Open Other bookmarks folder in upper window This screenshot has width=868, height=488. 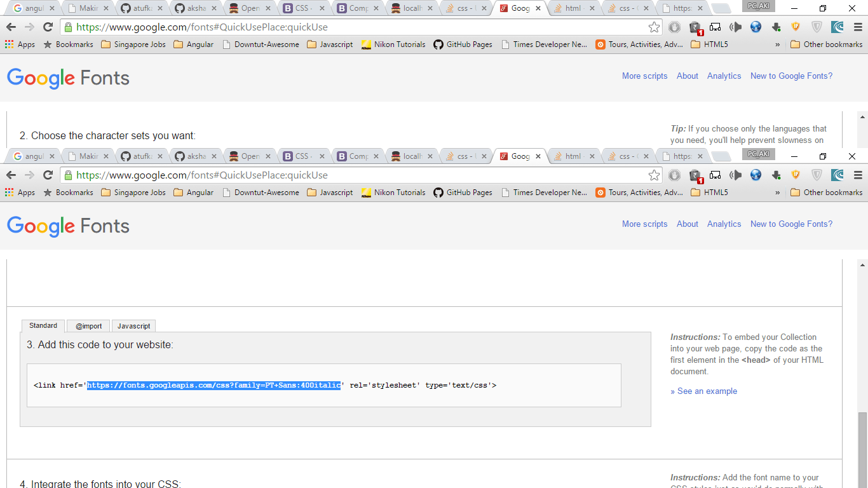[x=827, y=44]
